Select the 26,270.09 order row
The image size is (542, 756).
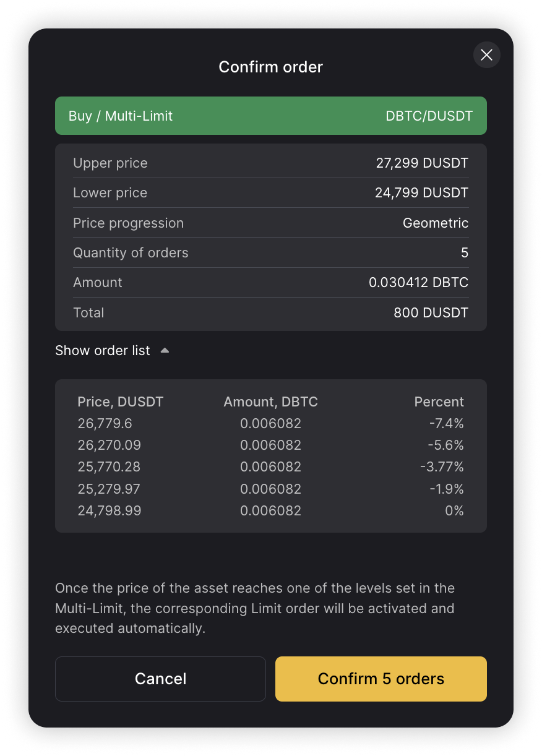[x=270, y=445]
